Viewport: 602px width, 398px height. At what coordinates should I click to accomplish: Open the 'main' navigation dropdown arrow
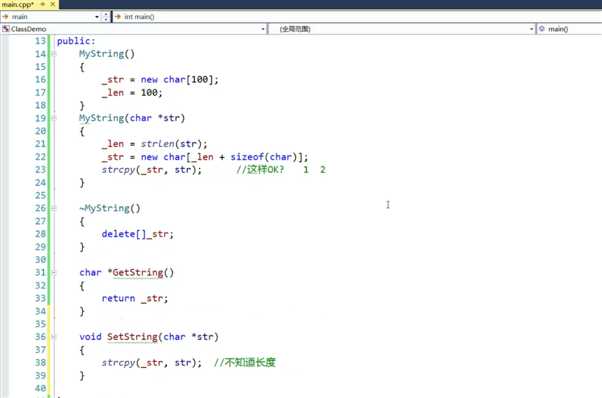97,17
